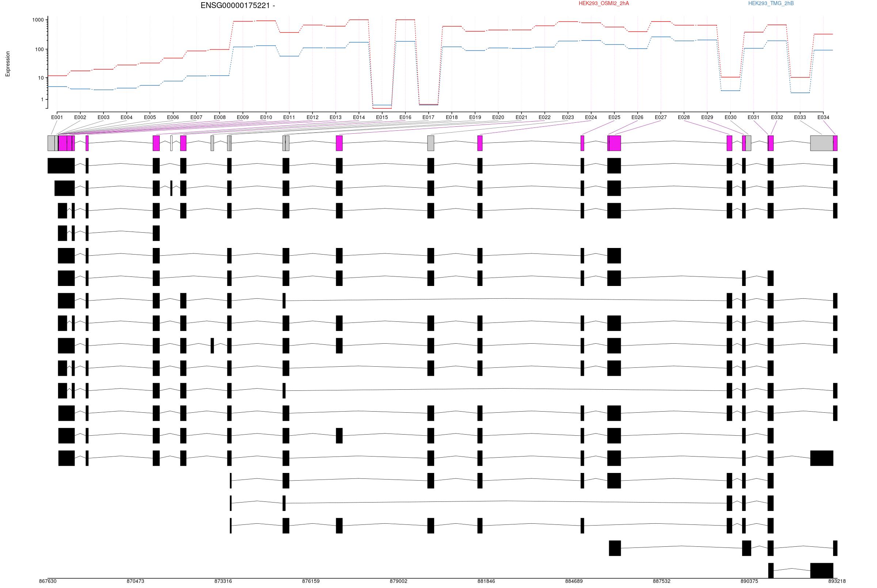Screen dimensions: 877x588
Task: Click exon label E032
Action: [x=777, y=117]
